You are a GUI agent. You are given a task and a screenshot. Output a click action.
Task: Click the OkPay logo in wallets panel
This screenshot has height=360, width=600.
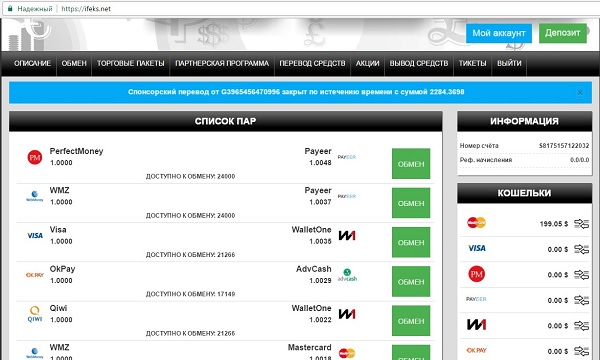click(x=476, y=350)
